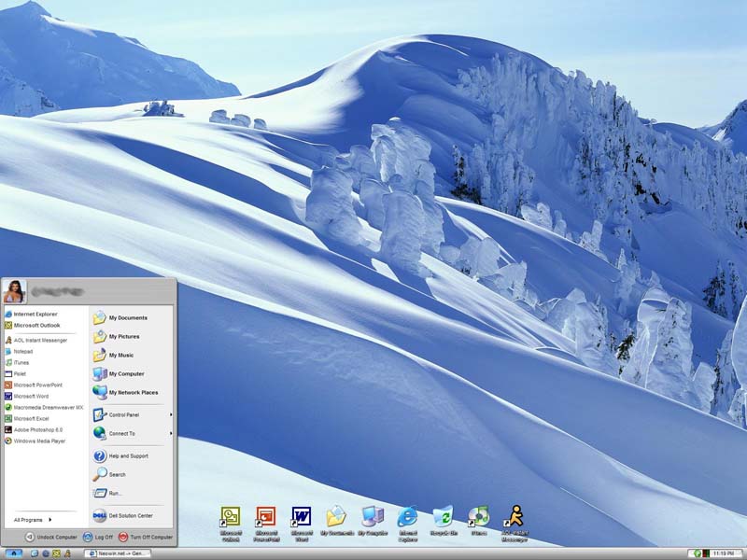Click the Internet Explorer desktop icon
This screenshot has width=747, height=560.
(407, 517)
